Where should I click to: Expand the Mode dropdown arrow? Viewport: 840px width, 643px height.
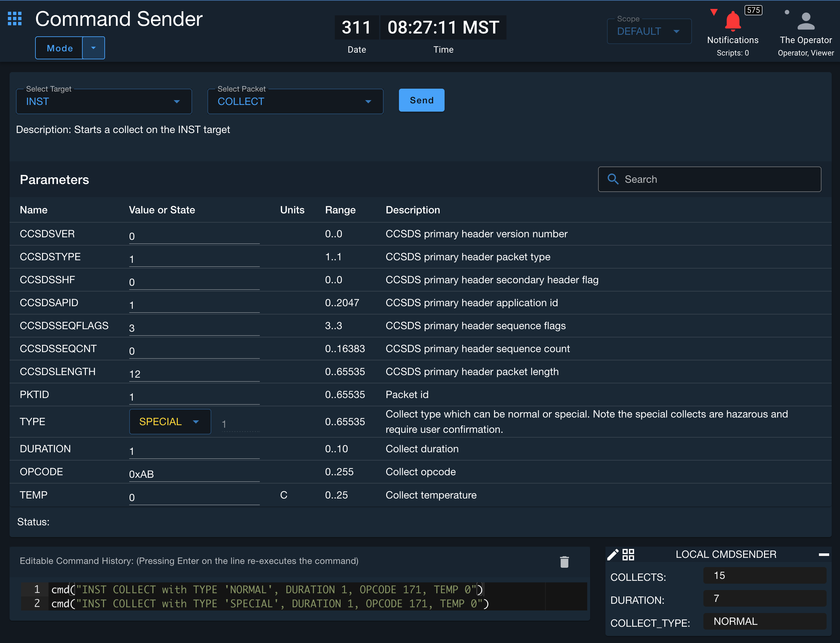[x=94, y=48]
